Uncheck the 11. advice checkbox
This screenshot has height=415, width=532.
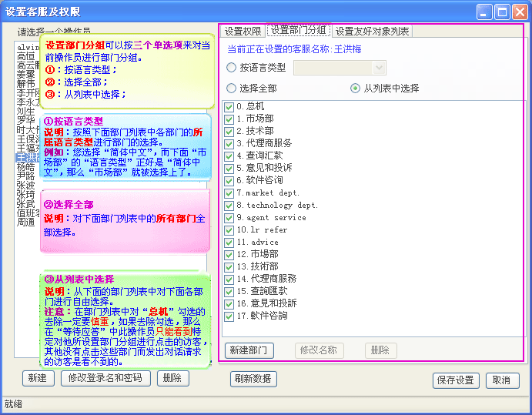pos(229,242)
